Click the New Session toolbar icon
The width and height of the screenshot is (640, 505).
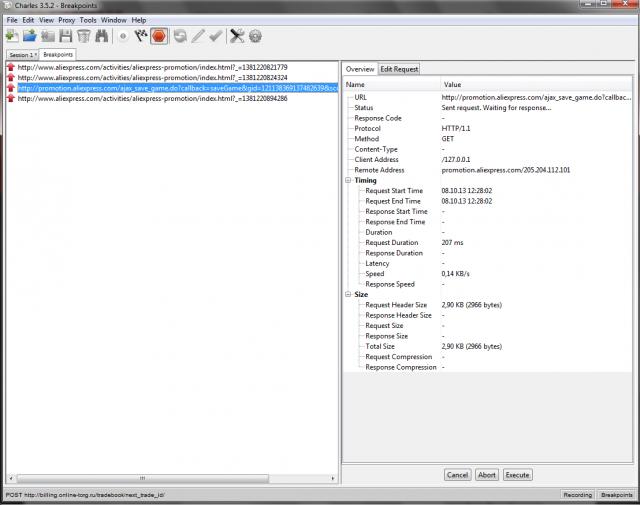click(12, 36)
